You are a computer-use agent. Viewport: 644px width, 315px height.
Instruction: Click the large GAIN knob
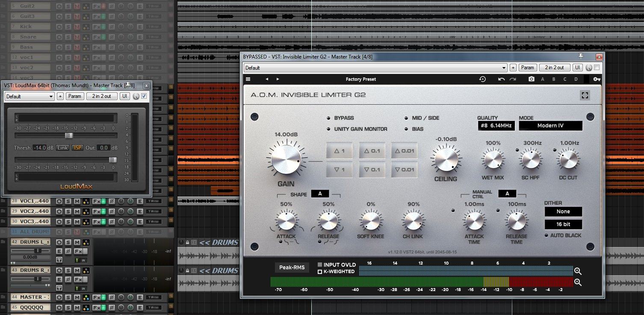pyautogui.click(x=286, y=159)
